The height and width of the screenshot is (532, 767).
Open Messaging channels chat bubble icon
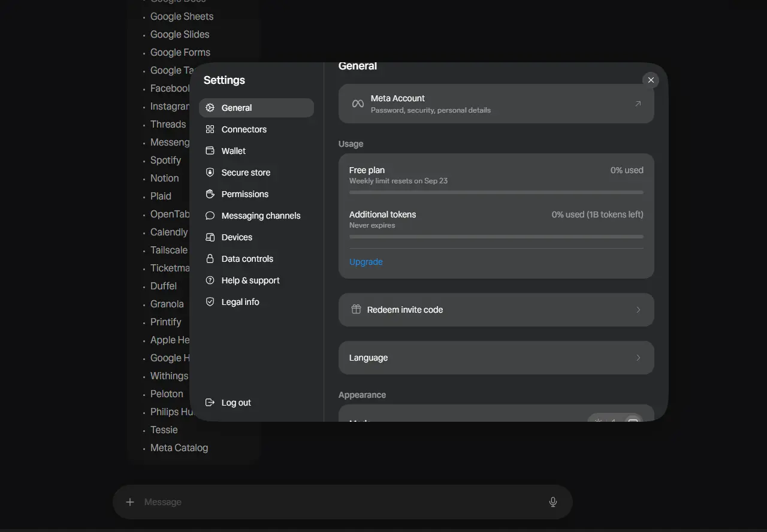click(210, 216)
